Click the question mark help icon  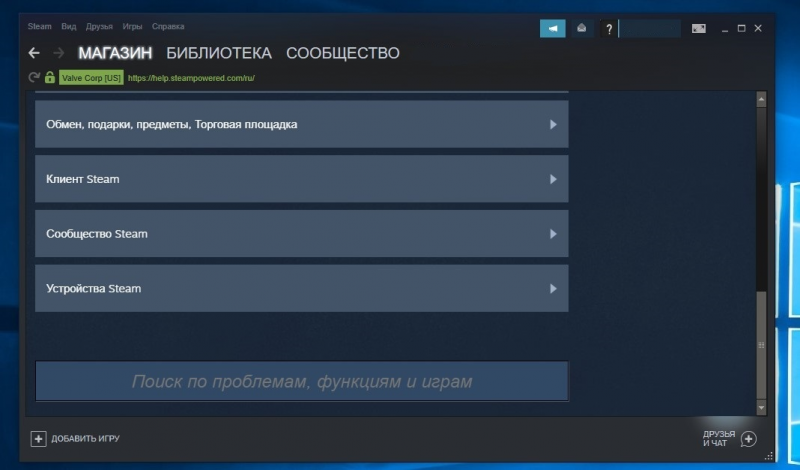609,29
